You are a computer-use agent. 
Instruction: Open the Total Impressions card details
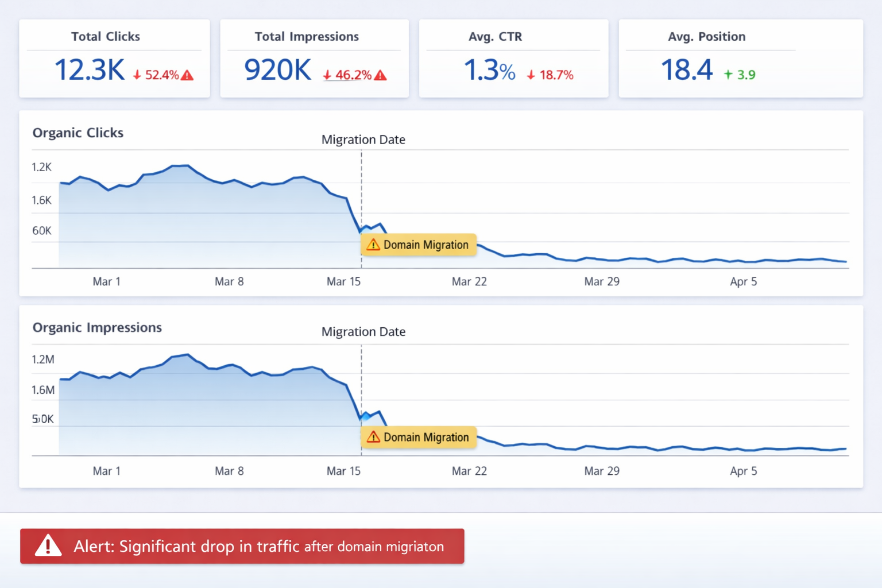[x=314, y=58]
